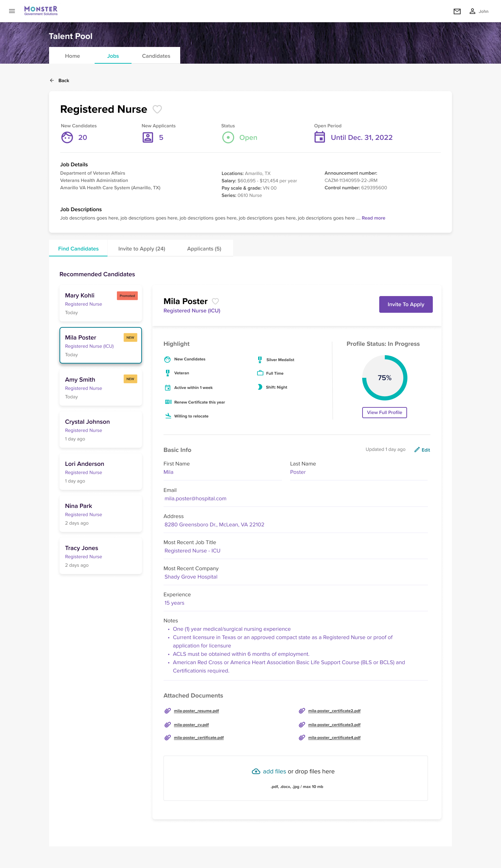Click the Silver Medalist icon
The height and width of the screenshot is (868, 501).
260,360
